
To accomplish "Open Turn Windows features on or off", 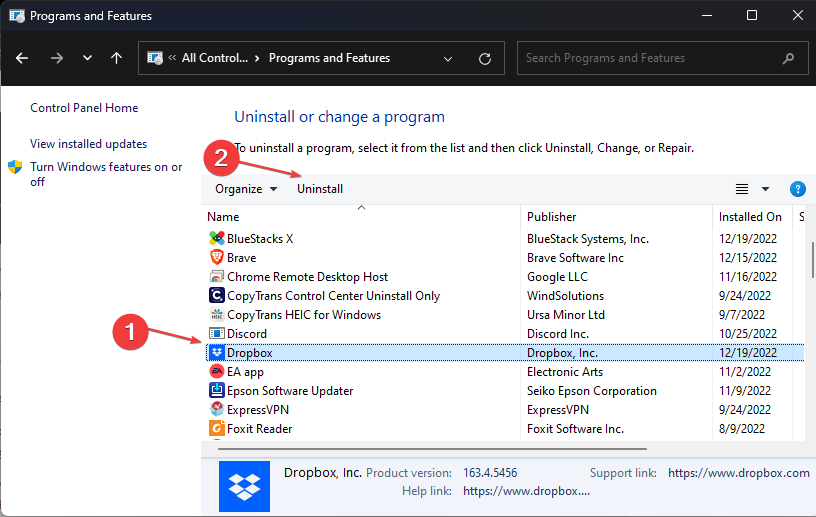I will [x=106, y=174].
